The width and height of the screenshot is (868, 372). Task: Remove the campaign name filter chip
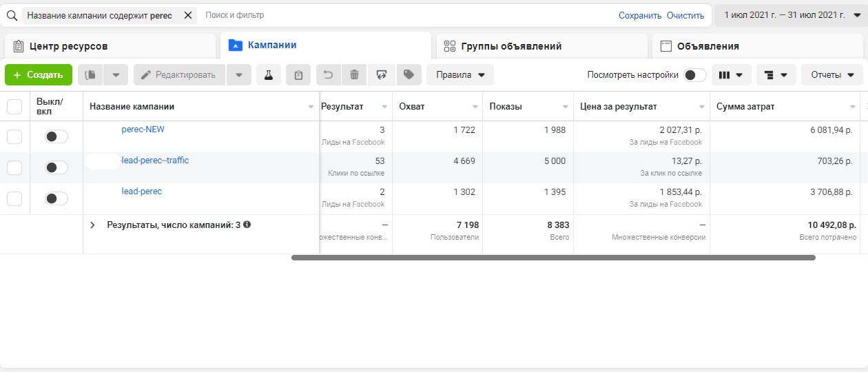(x=187, y=15)
